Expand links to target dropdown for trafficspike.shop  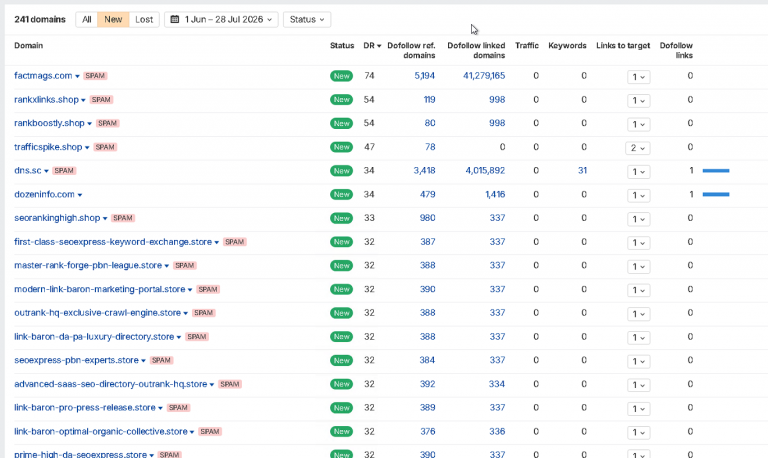tap(638, 148)
